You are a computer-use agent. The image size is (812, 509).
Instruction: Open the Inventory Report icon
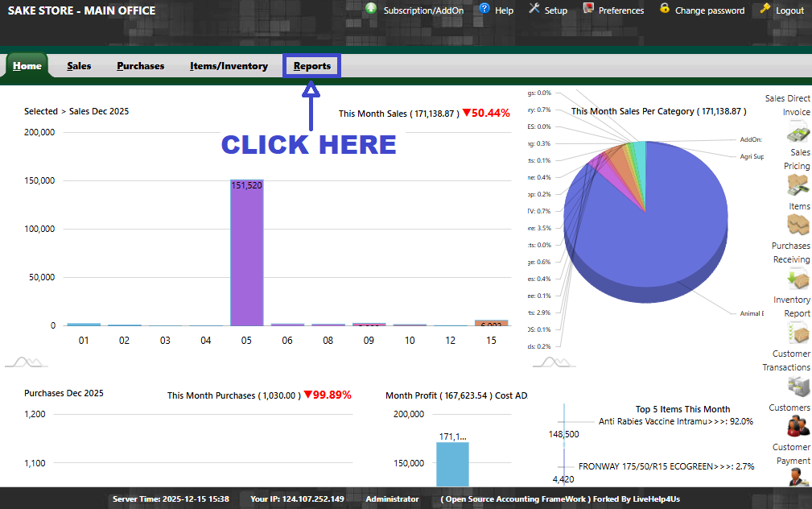pyautogui.click(x=798, y=333)
